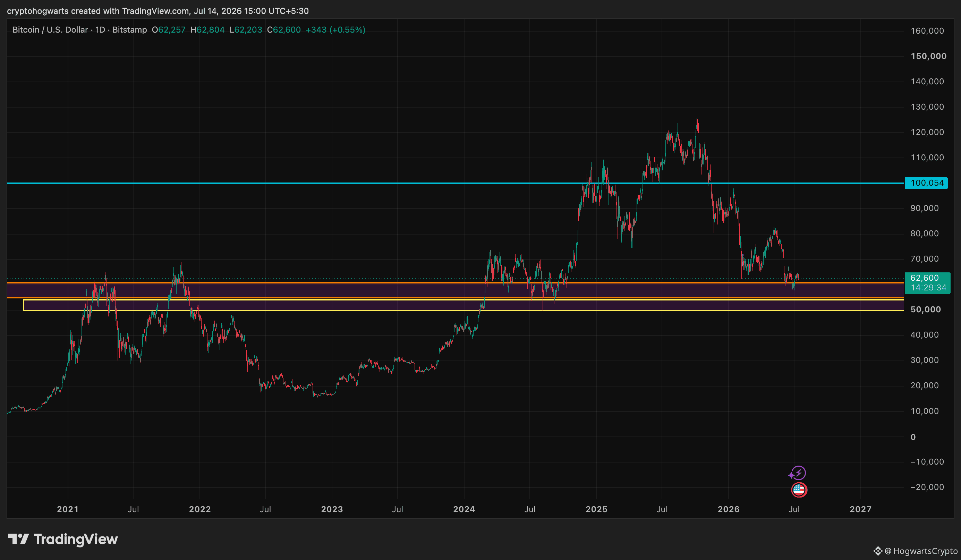This screenshot has height=560, width=961.
Task: Click the 14:29:34 bar countdown timer
Action: coord(928,288)
